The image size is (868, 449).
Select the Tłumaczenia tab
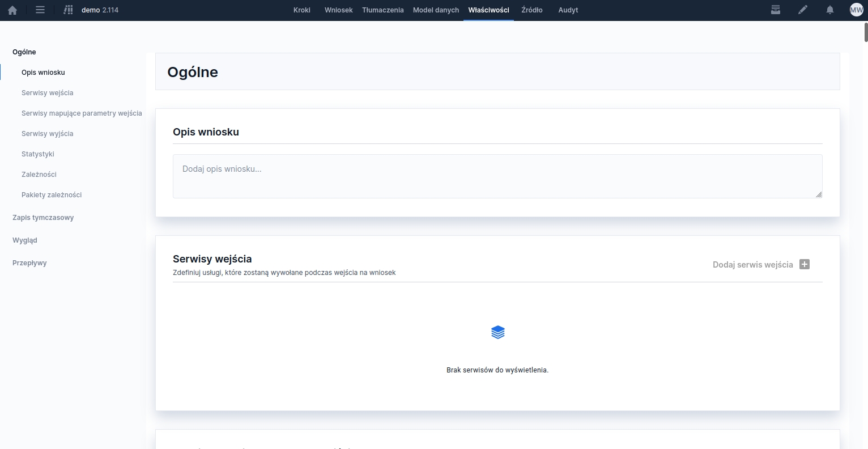[x=383, y=10]
